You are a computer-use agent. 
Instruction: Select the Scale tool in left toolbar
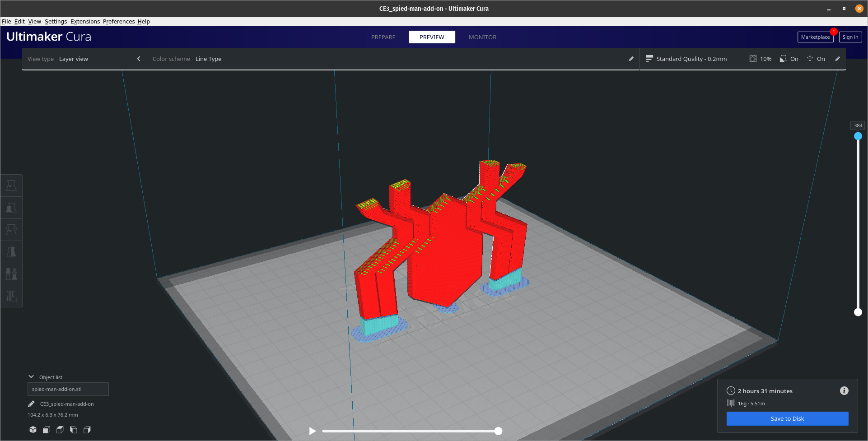point(11,208)
